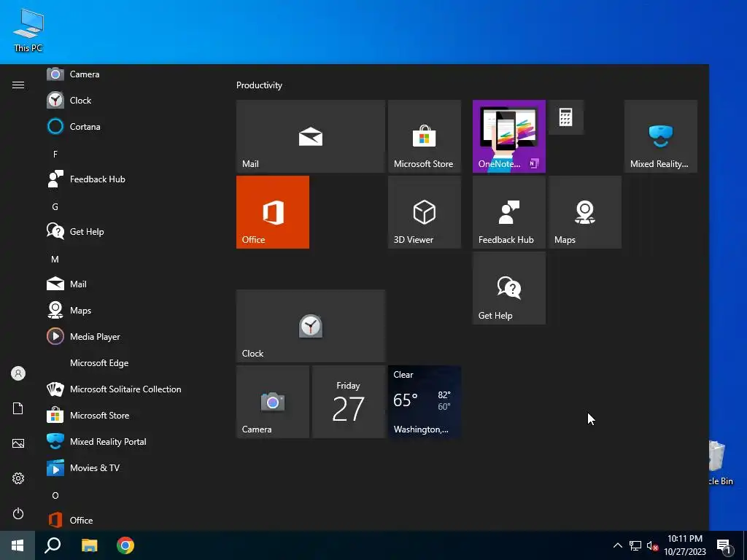
Task: Open the Mixed Reality Portal tile
Action: (x=661, y=136)
